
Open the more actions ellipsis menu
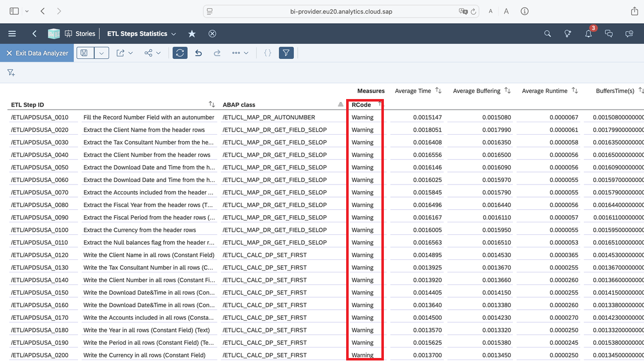pos(240,53)
